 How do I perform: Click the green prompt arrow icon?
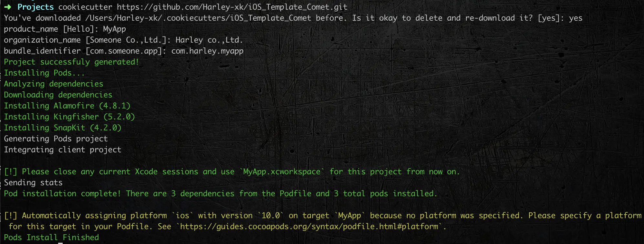(8, 7)
